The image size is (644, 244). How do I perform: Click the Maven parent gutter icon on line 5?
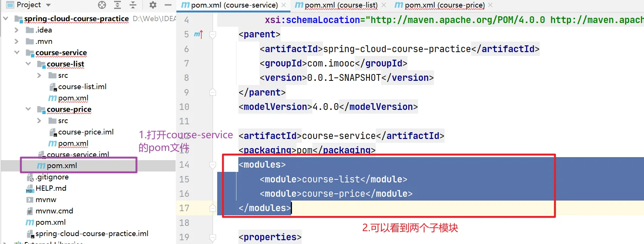pos(198,34)
